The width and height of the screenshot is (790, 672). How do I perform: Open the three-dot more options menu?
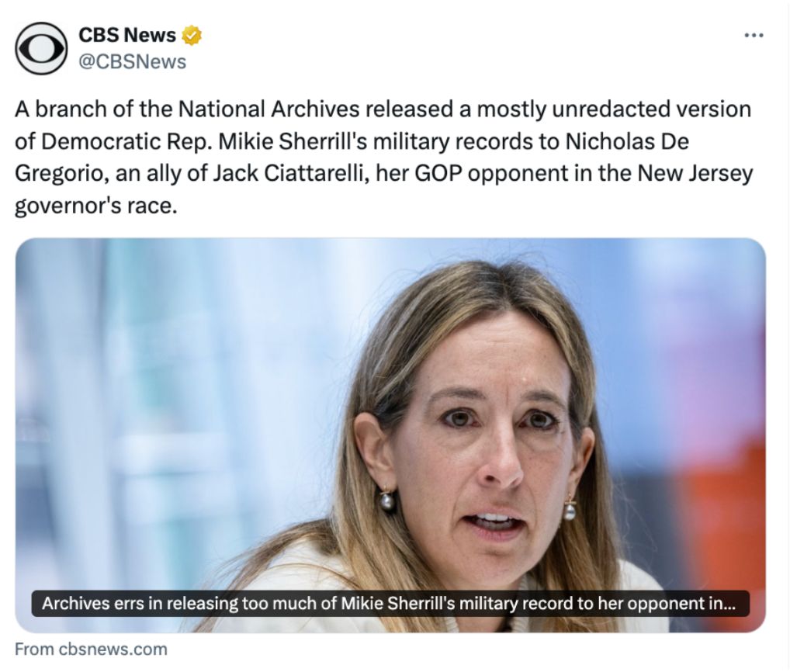(x=754, y=36)
